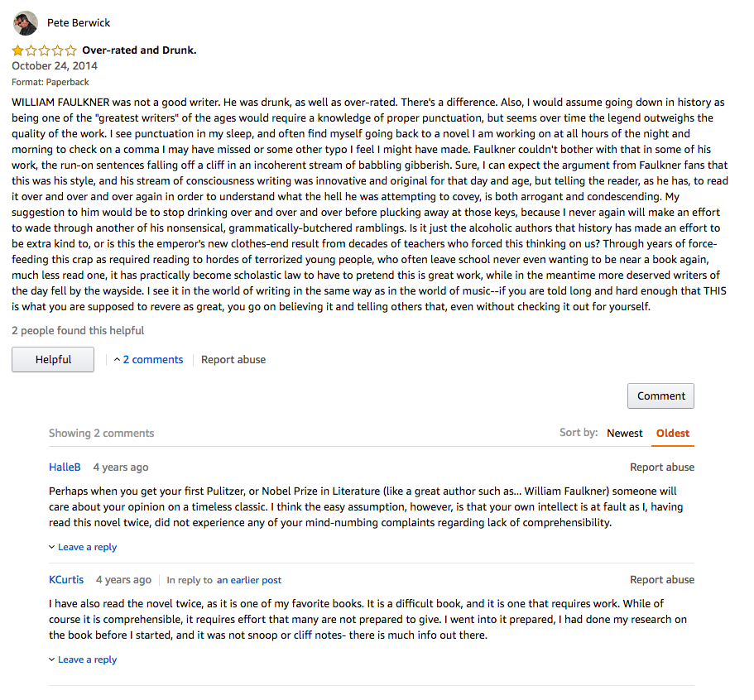This screenshot has width=754, height=700.
Task: Click the caret next to 2 comments
Action: pyautogui.click(x=117, y=360)
